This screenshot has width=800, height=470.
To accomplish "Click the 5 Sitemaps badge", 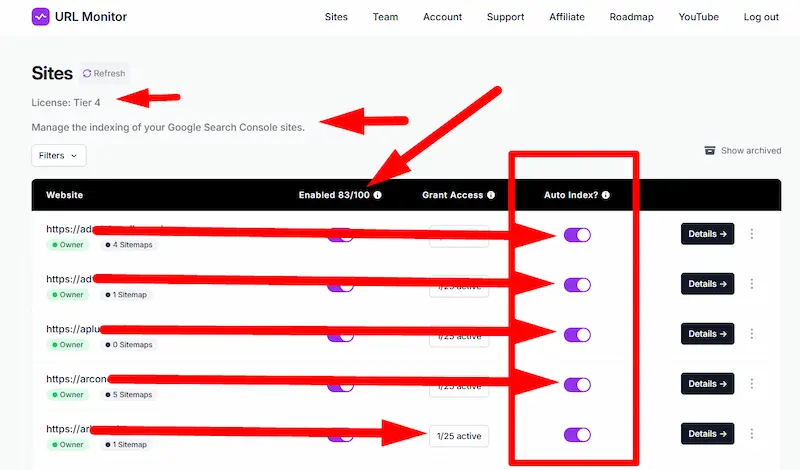I will point(129,395).
